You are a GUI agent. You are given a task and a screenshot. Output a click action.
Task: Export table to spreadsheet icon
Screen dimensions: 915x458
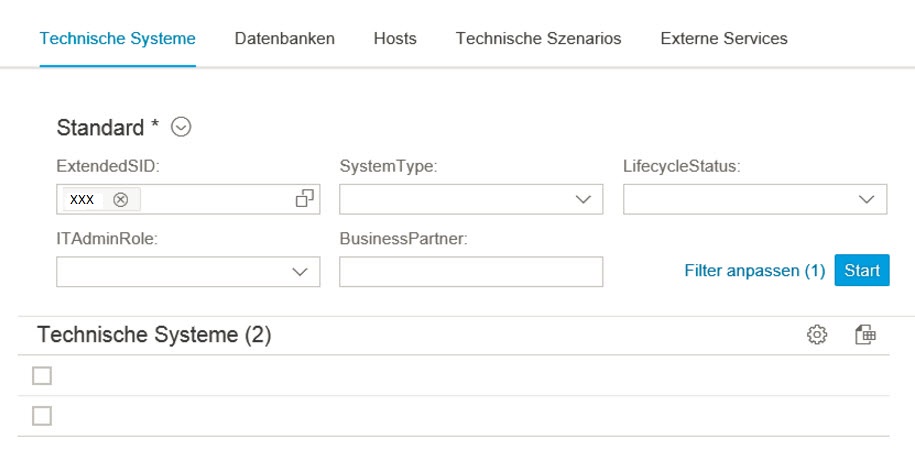coord(865,335)
